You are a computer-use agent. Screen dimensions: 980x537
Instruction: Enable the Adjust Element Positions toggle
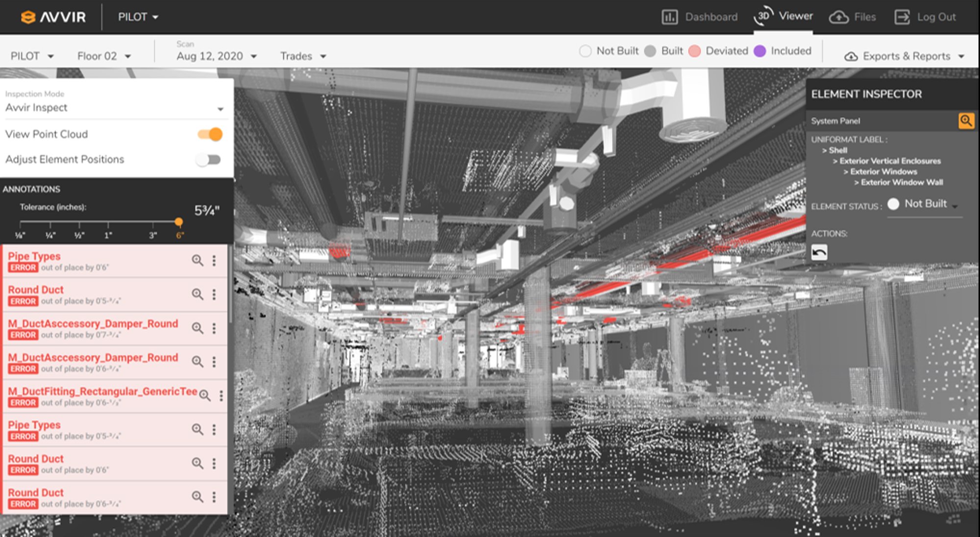click(x=209, y=160)
